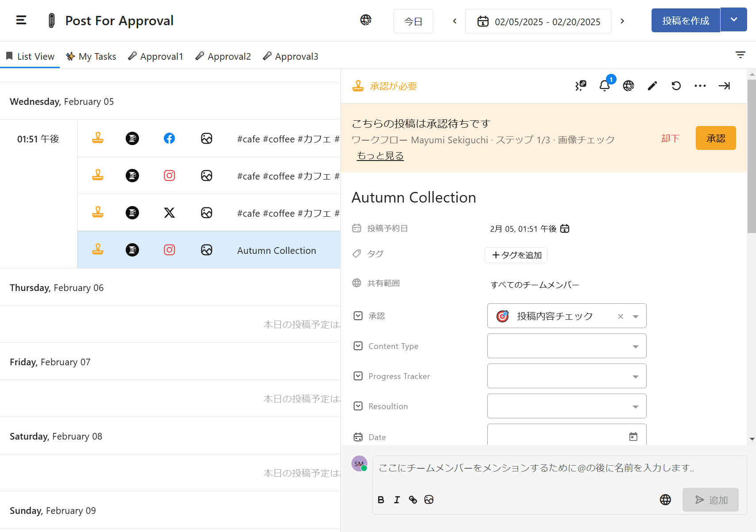Open the three-dots more options menu

(x=700, y=86)
